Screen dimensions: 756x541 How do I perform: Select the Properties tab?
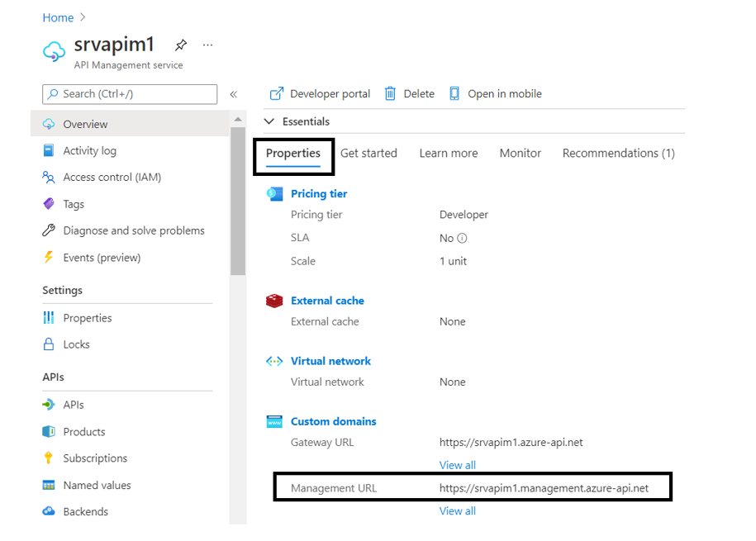pos(293,154)
